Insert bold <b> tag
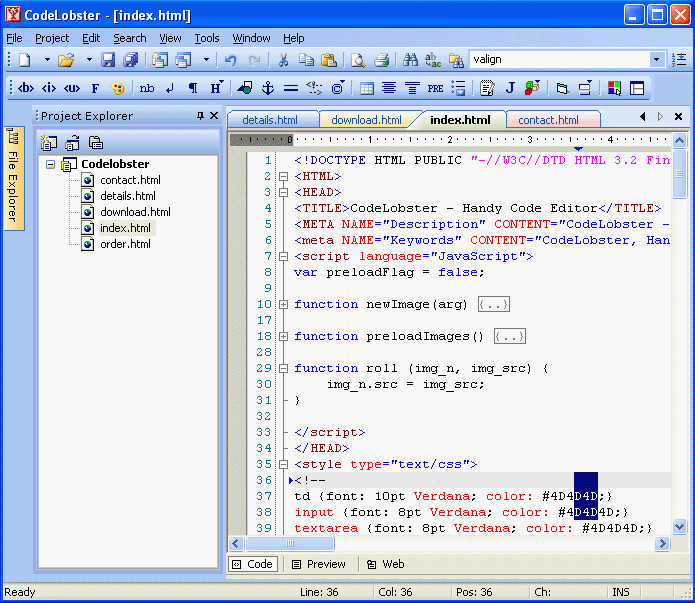The width and height of the screenshot is (695, 603). 26,88
